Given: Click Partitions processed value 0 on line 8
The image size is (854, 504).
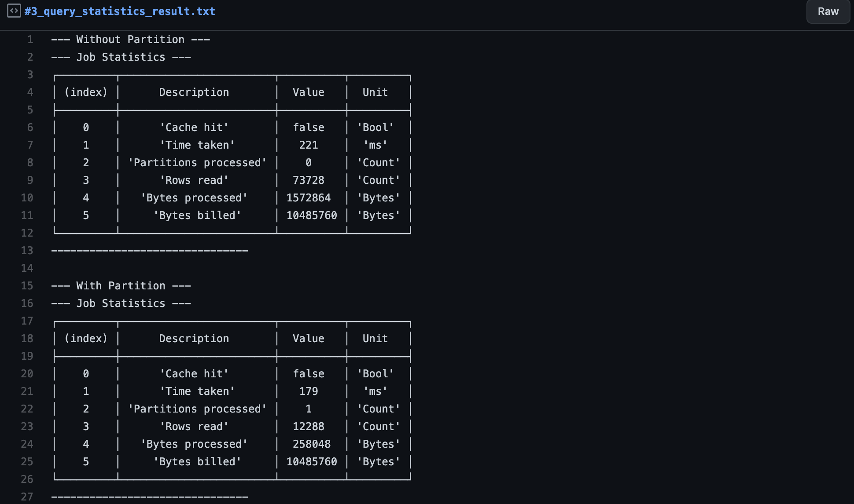Looking at the screenshot, I should 309,163.
